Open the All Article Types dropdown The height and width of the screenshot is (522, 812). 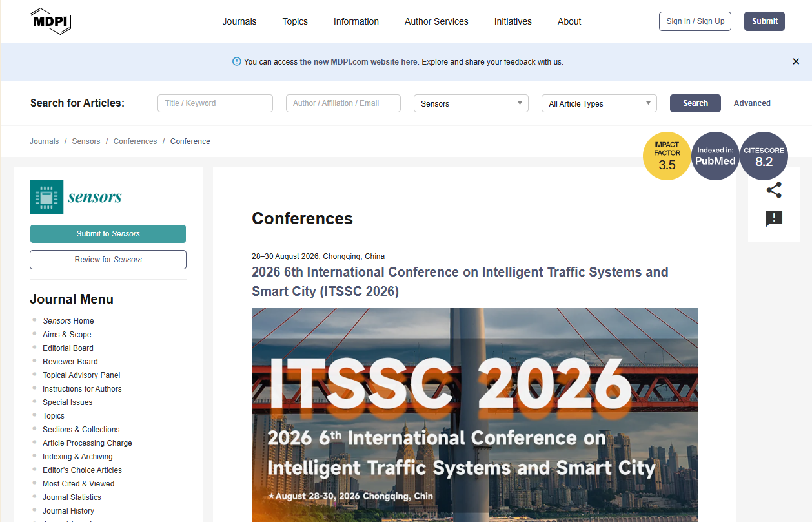pyautogui.click(x=598, y=103)
